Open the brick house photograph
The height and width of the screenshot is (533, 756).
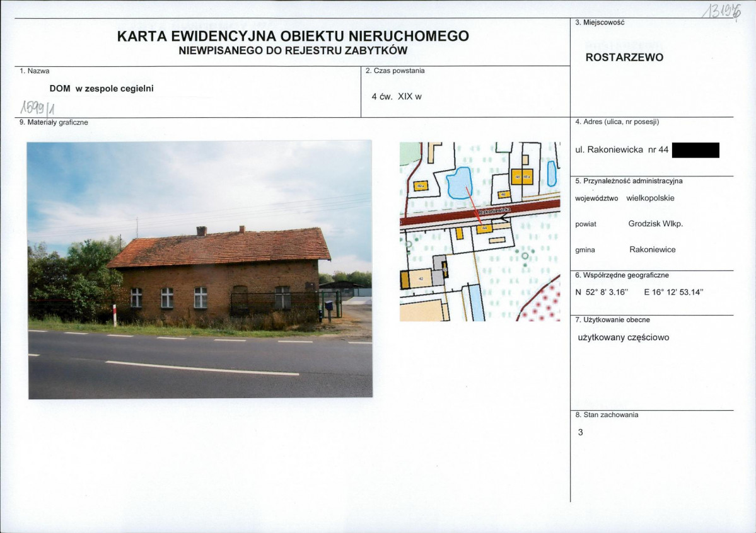click(200, 270)
